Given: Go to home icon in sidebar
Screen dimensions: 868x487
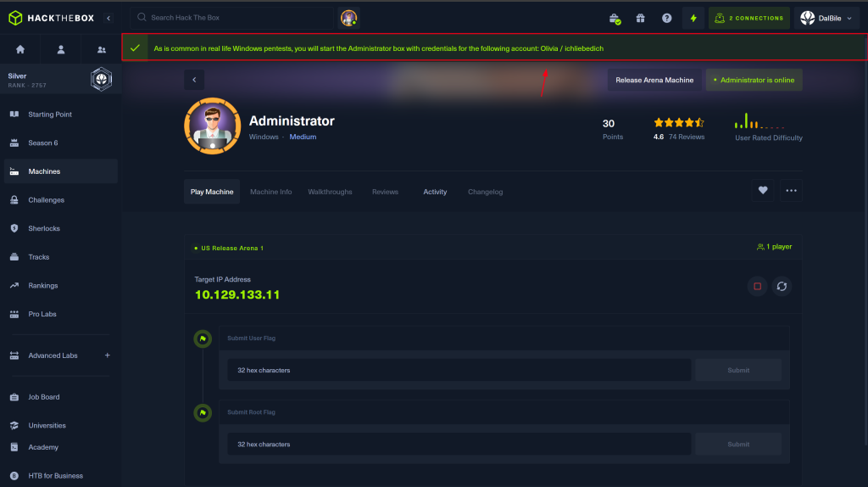Looking at the screenshot, I should click(x=20, y=49).
